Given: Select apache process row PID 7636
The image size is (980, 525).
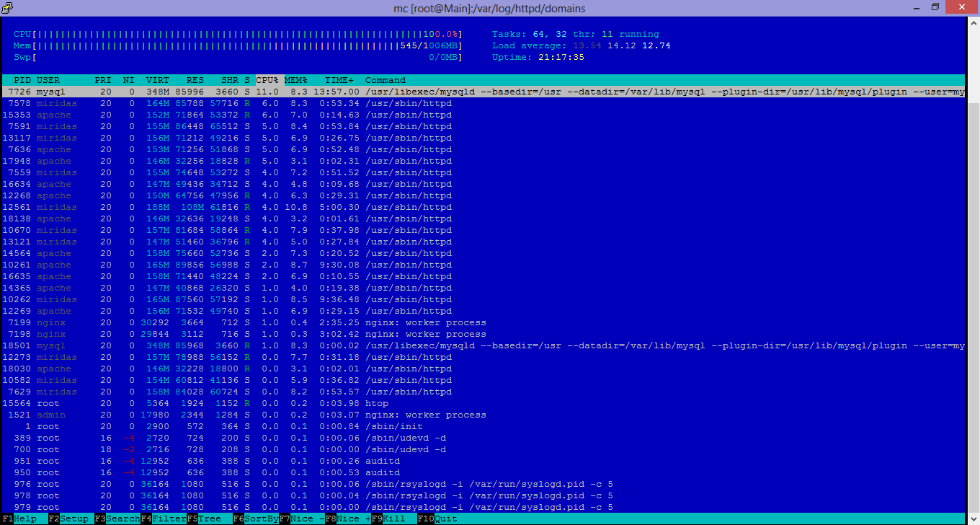Looking at the screenshot, I should click(483, 149).
